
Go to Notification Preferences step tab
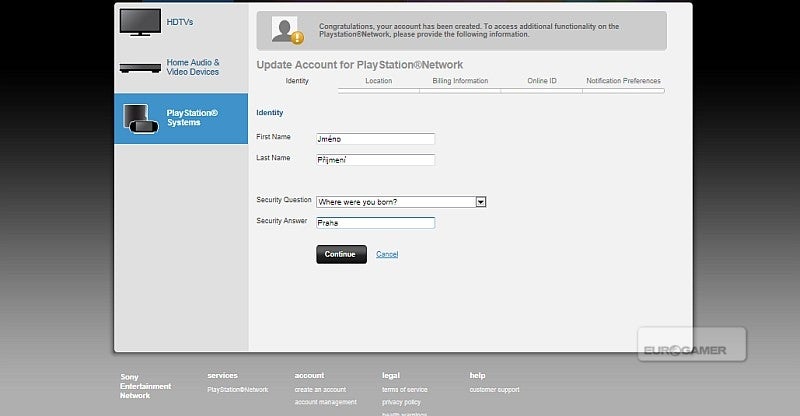pyautogui.click(x=623, y=81)
